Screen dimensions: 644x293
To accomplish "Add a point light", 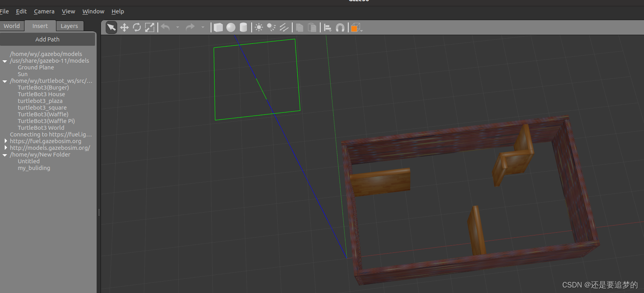I will click(x=259, y=27).
